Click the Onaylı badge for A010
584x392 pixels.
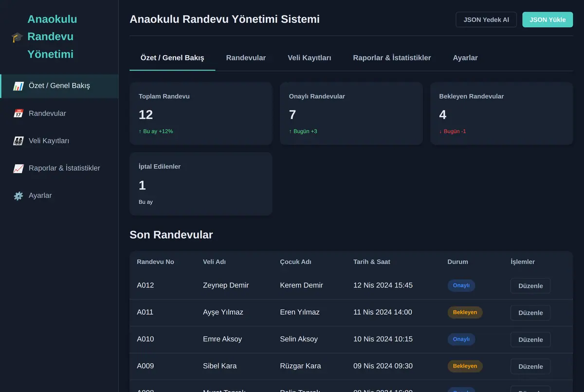(x=461, y=339)
